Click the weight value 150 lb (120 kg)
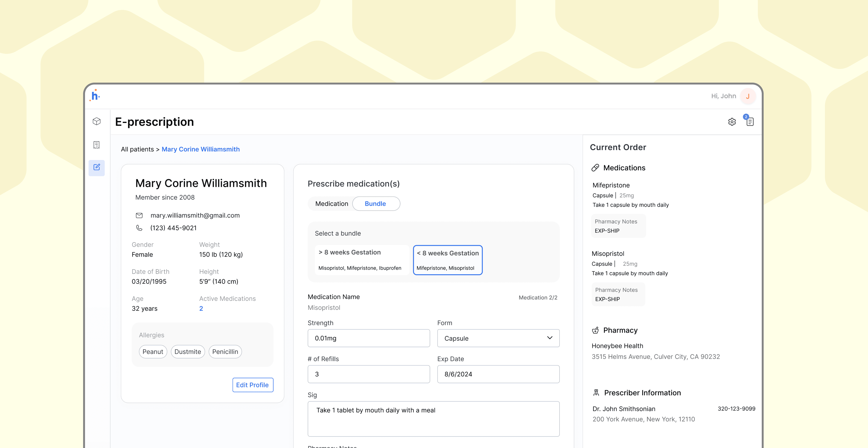The height and width of the screenshot is (448, 868). pos(221,255)
